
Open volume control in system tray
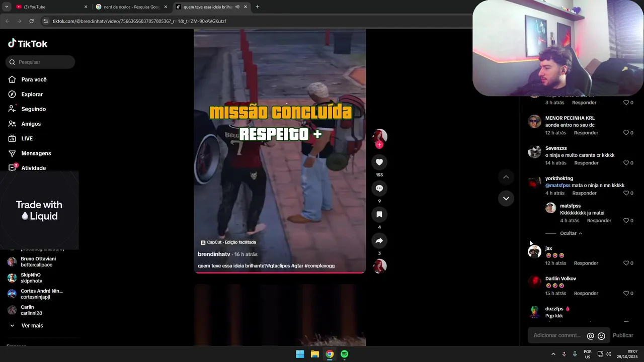point(609,354)
